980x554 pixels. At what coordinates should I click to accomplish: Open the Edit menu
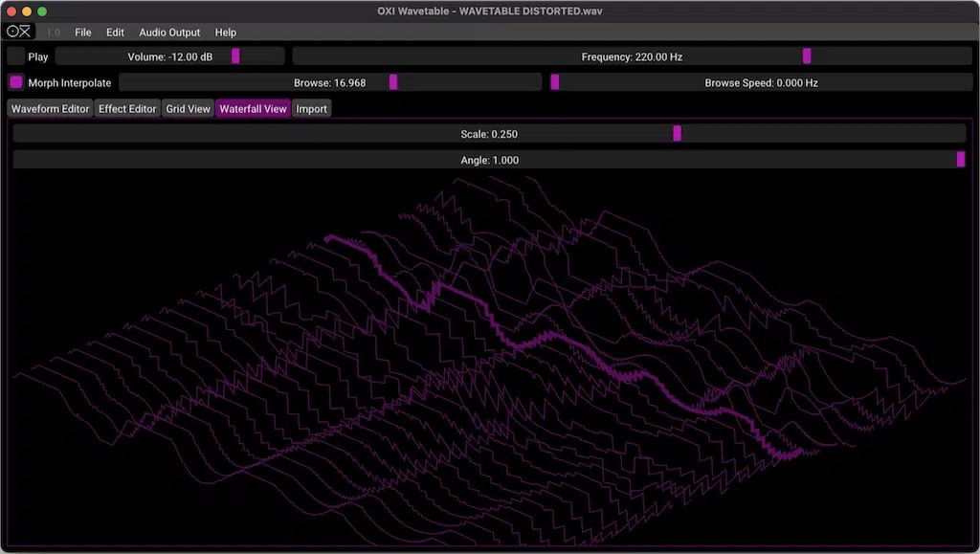point(115,33)
